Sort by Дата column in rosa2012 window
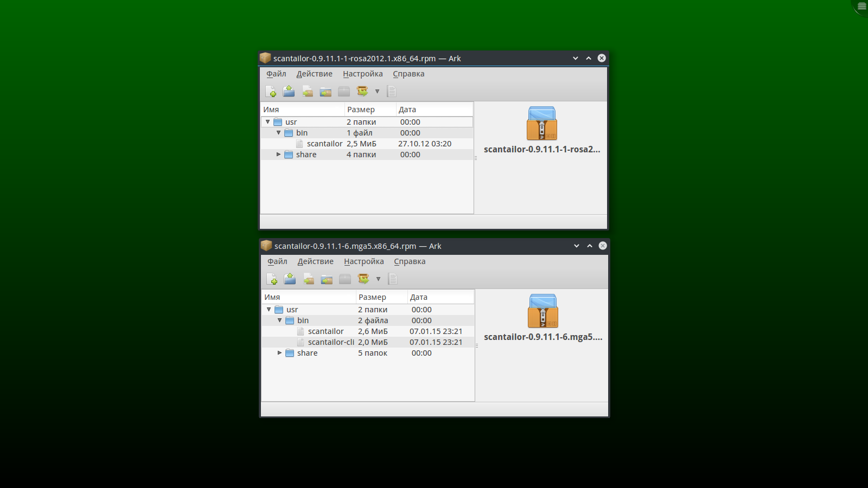The image size is (868, 488). (435, 110)
